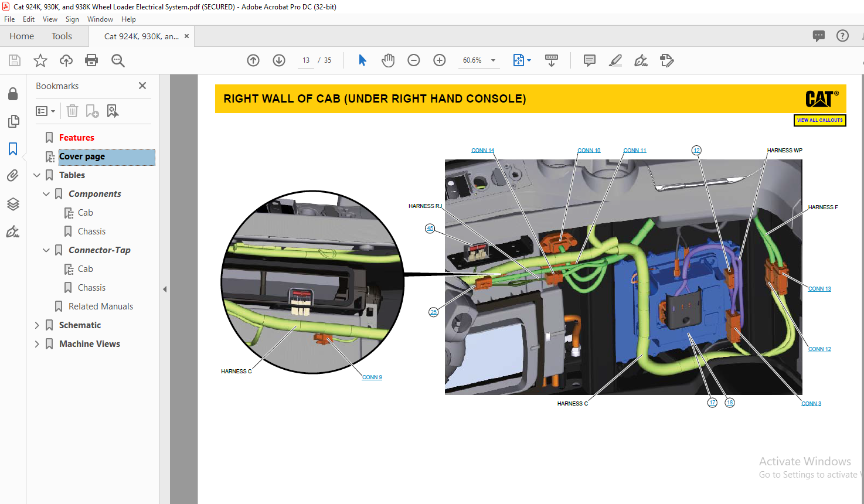Viewport: 864px width, 504px height.
Task: Print the document with the printer icon
Action: coord(91,60)
